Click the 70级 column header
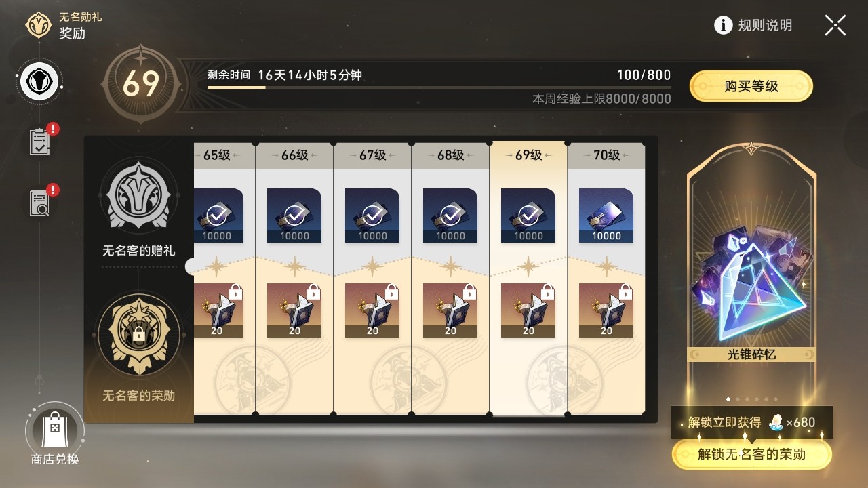Screen dimensions: 868x488 (606, 155)
